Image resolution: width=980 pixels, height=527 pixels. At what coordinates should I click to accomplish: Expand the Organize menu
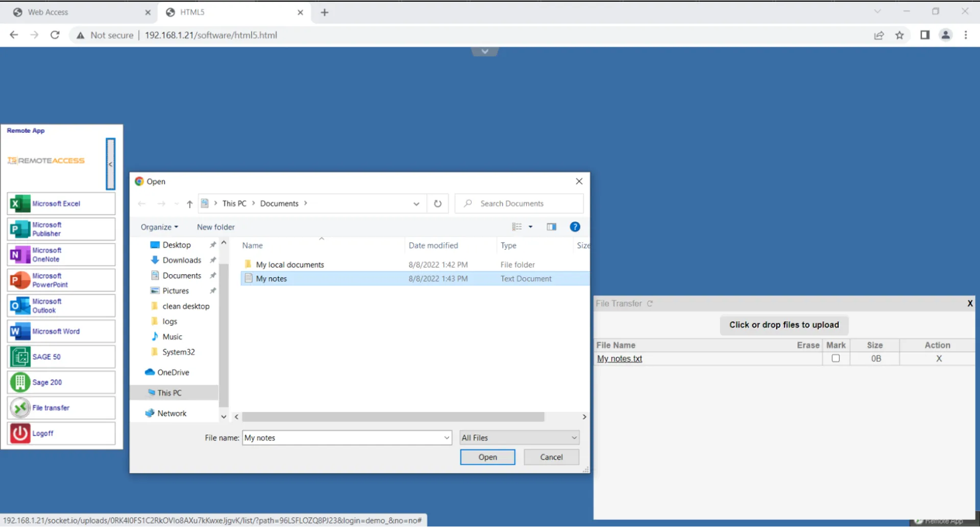(159, 227)
